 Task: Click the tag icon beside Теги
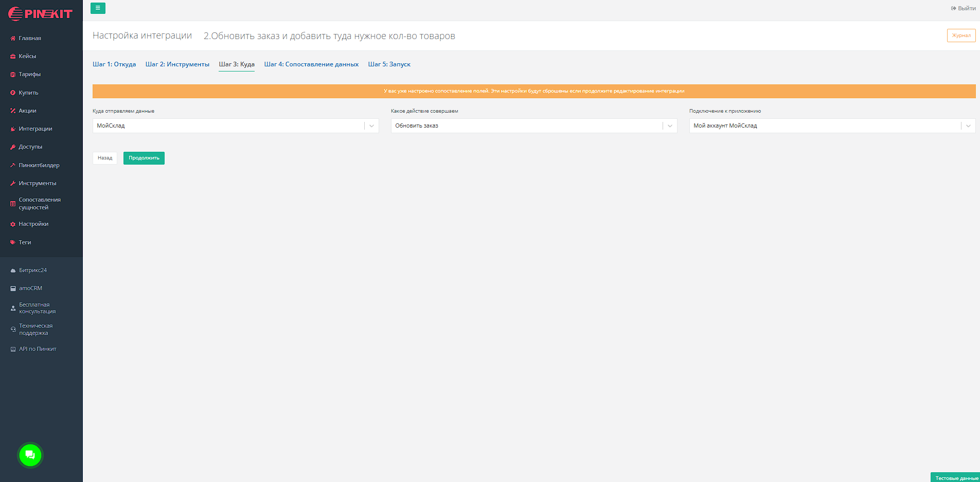click(13, 242)
